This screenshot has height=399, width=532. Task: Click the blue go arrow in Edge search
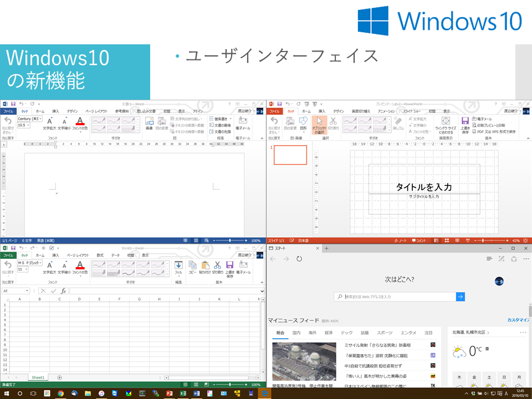(461, 296)
